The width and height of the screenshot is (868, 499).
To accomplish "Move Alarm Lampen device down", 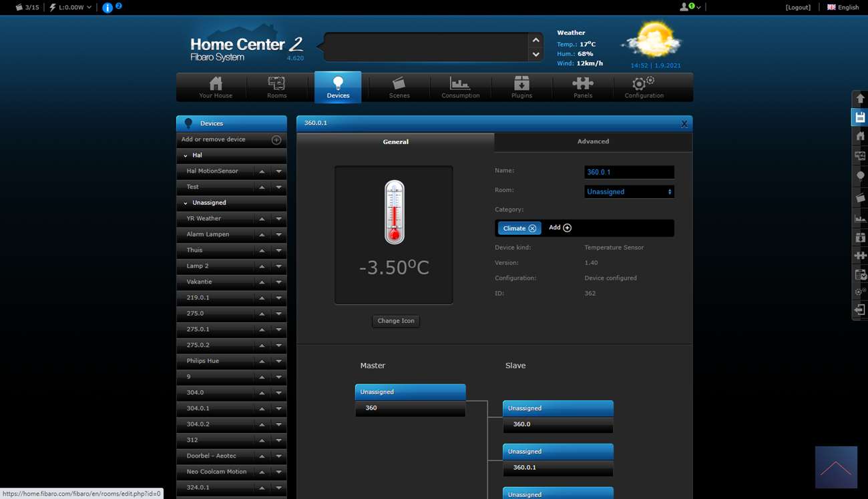I will (278, 235).
